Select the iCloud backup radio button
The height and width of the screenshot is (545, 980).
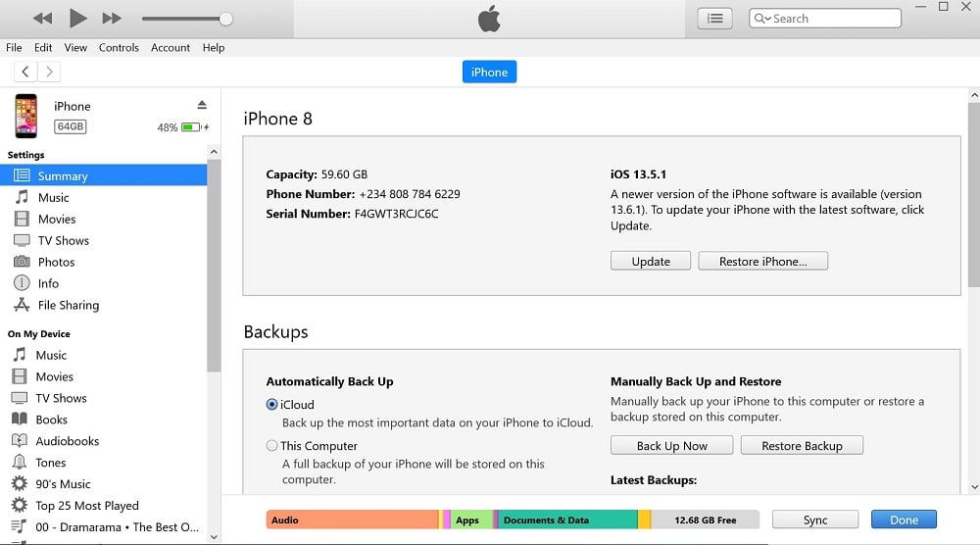coord(271,405)
